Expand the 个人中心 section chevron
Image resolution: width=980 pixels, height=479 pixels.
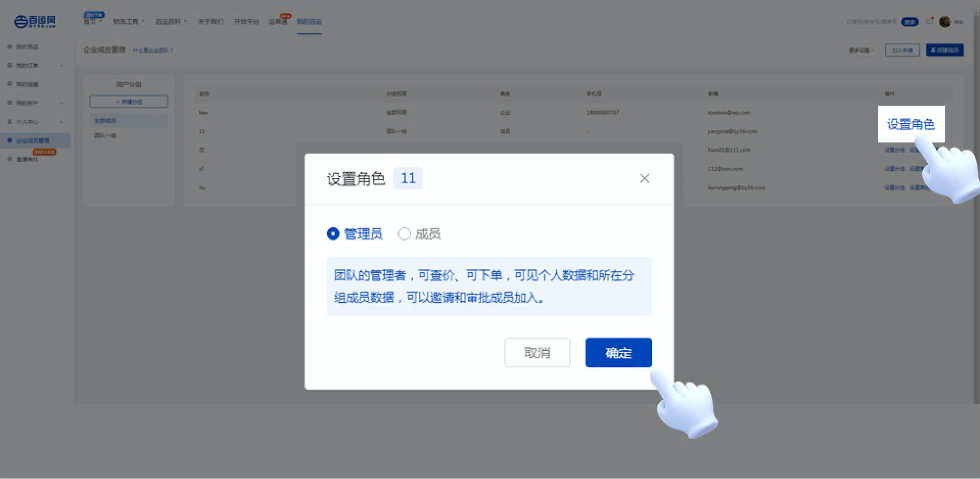[x=61, y=122]
